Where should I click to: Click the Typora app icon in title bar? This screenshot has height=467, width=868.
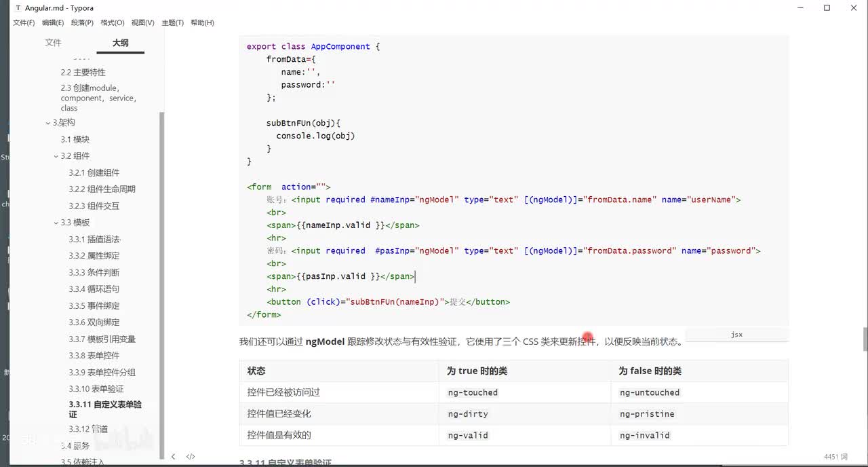(18, 8)
